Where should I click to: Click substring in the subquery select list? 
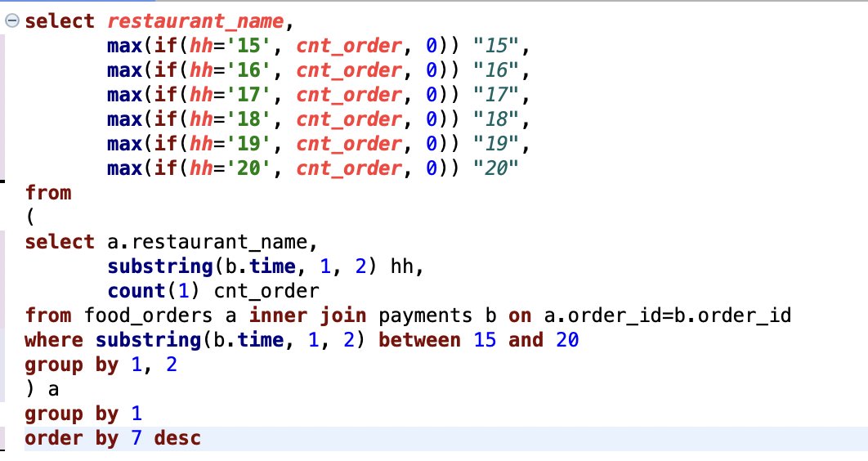160,266
